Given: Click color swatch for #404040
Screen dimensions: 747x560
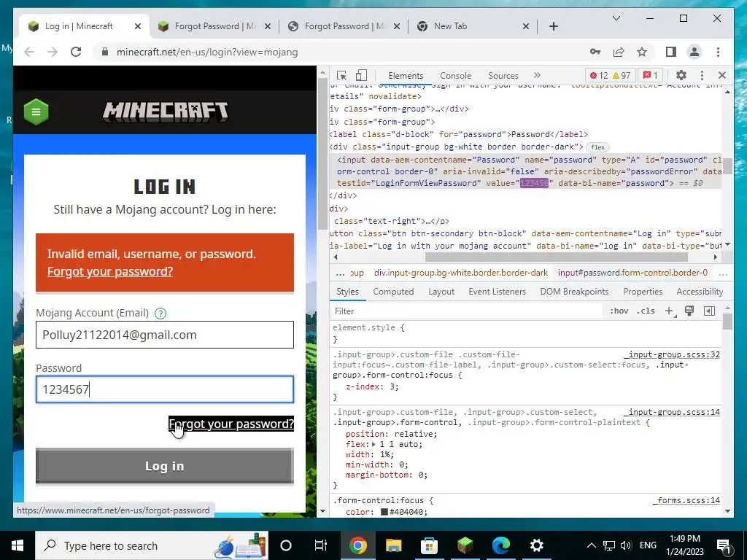Looking at the screenshot, I should pos(384,512).
